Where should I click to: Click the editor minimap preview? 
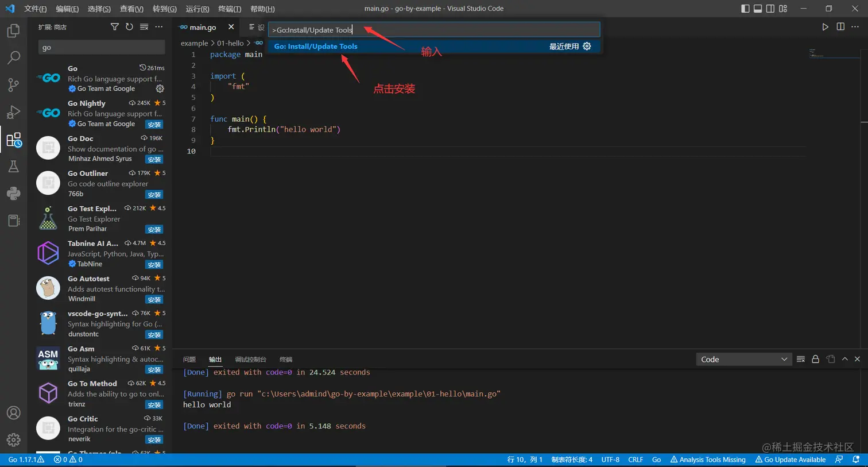click(834, 54)
